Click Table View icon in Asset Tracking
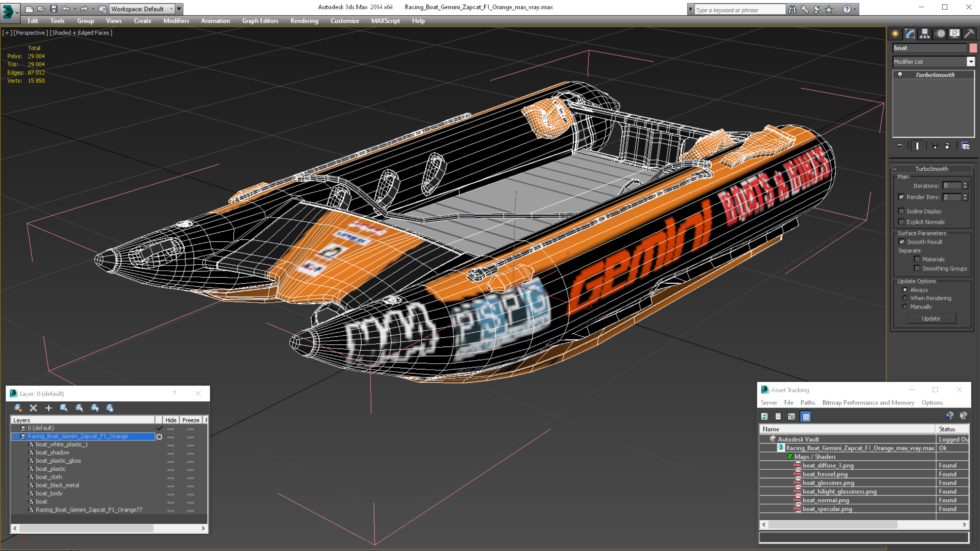Viewport: 980px width, 551px height. 806,416
